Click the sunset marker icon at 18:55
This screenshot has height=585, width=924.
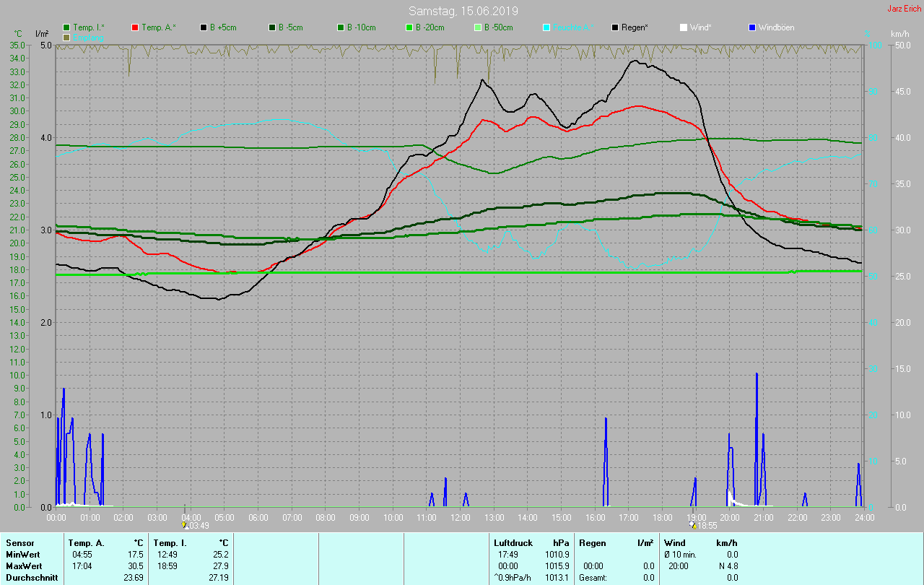point(693,525)
